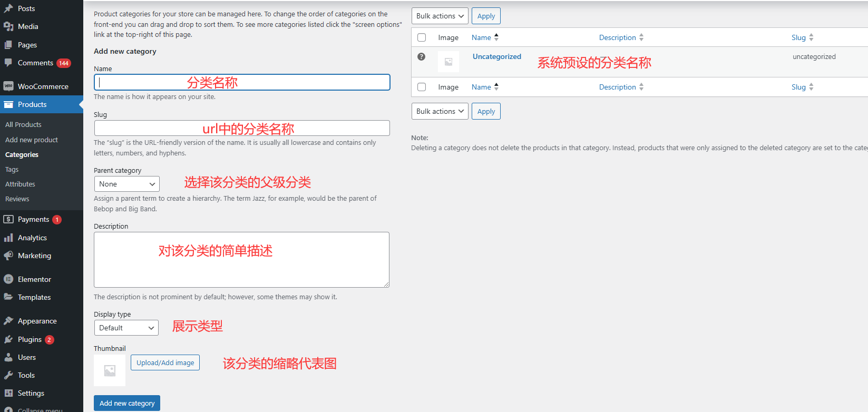Click the bottom Apply button

[x=486, y=111]
